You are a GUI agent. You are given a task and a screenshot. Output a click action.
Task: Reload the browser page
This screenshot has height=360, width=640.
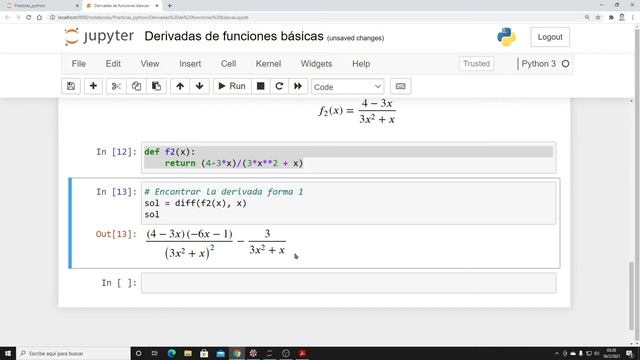point(29,18)
